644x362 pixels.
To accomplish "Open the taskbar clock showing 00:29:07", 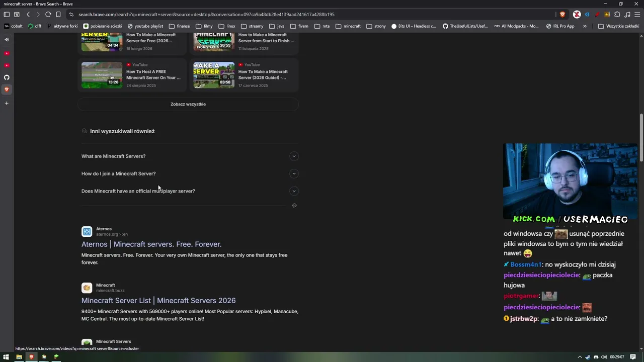I will (617, 357).
